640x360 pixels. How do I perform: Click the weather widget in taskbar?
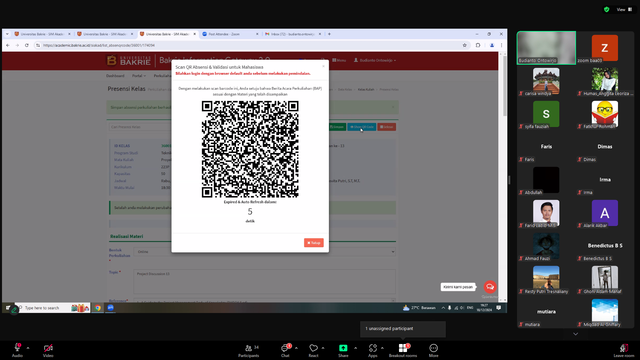(419, 308)
